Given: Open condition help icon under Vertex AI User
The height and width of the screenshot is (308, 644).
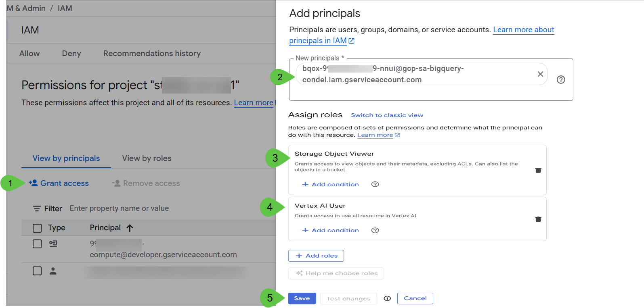Looking at the screenshot, I should pos(375,230).
